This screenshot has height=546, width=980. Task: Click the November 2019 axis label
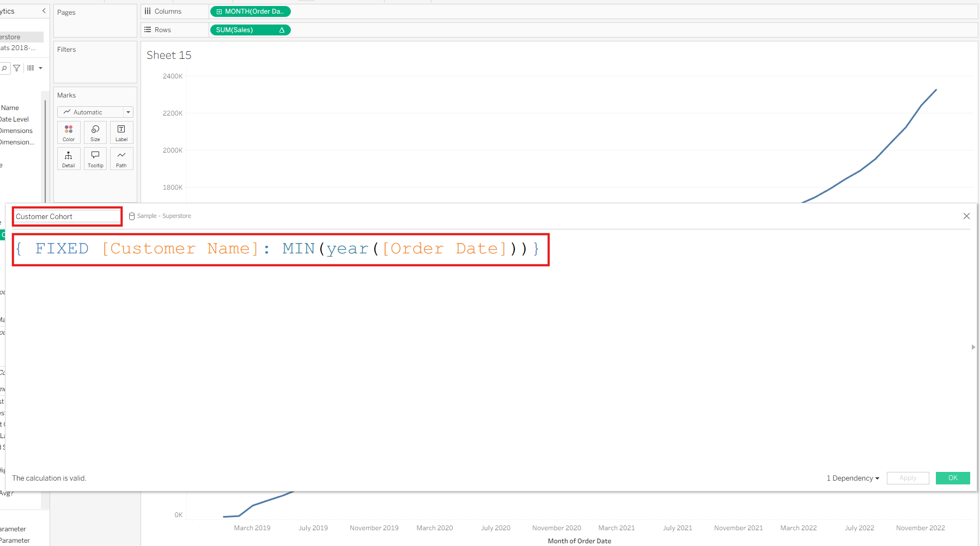point(374,528)
